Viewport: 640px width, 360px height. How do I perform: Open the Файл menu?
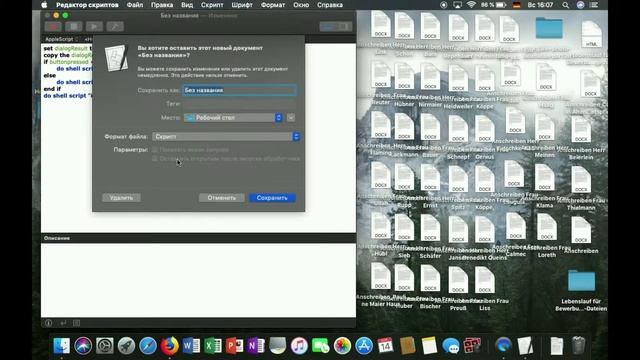135,5
